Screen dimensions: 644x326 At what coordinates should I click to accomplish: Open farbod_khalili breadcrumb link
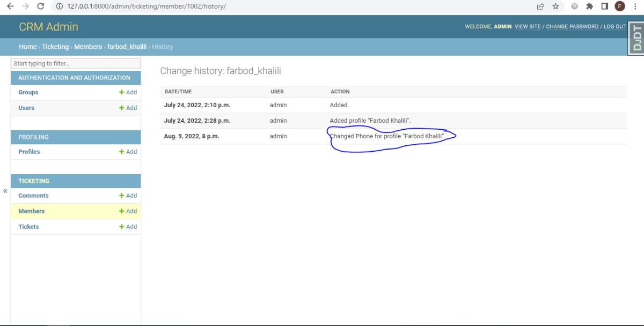[127, 47]
